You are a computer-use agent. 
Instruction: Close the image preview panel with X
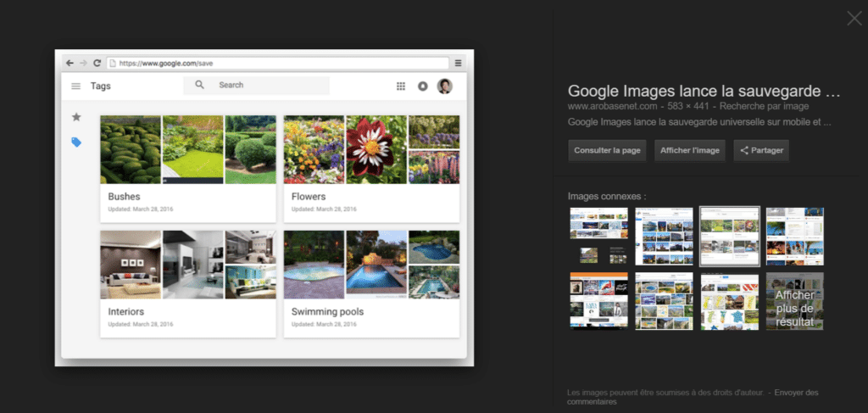(x=854, y=19)
